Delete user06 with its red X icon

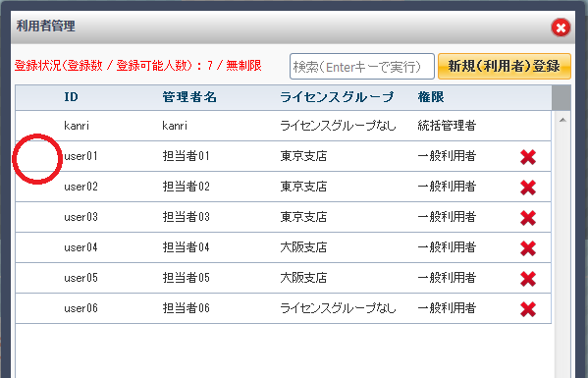[528, 309]
